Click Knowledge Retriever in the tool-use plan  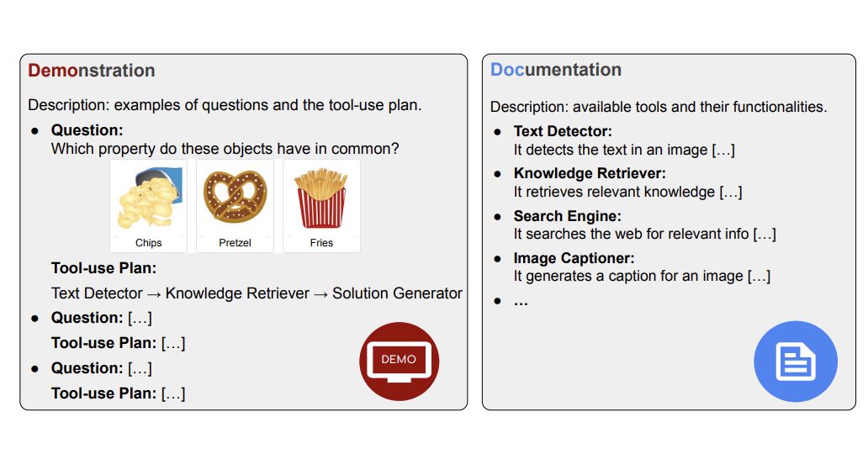pos(237,293)
